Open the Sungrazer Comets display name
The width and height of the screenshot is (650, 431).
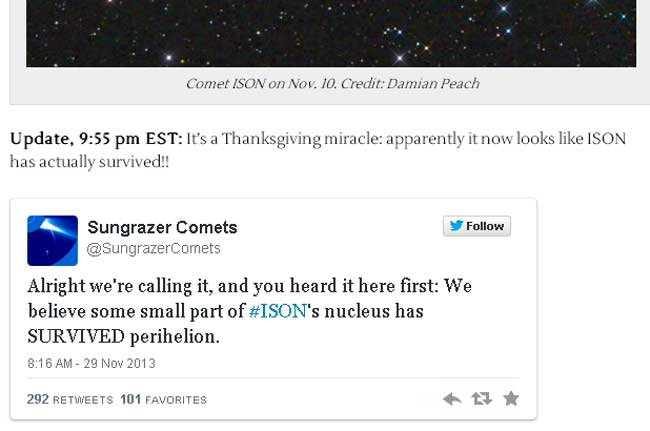pyautogui.click(x=162, y=227)
